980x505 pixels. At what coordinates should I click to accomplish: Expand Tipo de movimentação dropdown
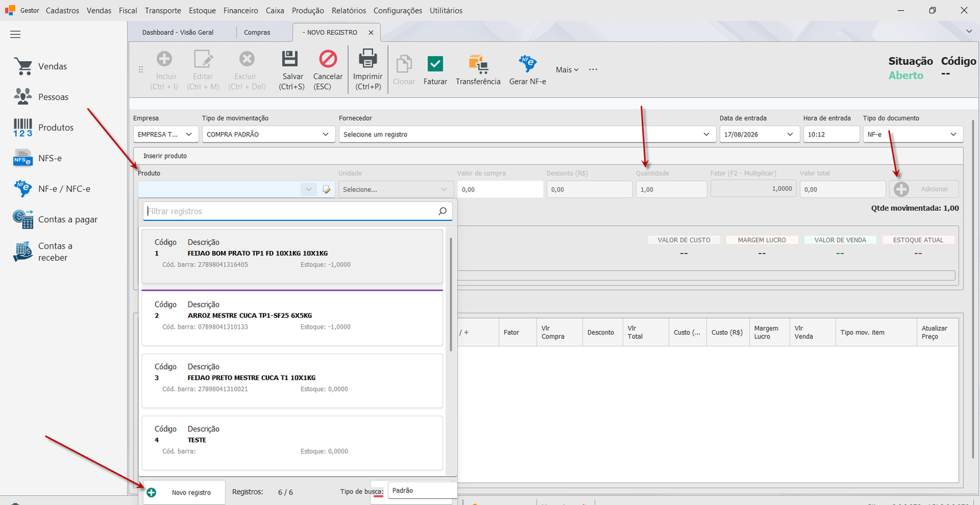click(x=325, y=134)
